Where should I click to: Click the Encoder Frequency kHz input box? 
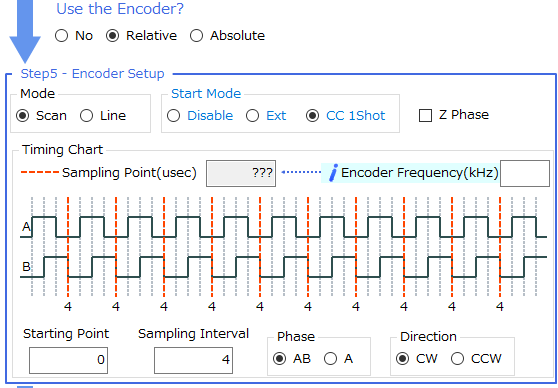525,173
